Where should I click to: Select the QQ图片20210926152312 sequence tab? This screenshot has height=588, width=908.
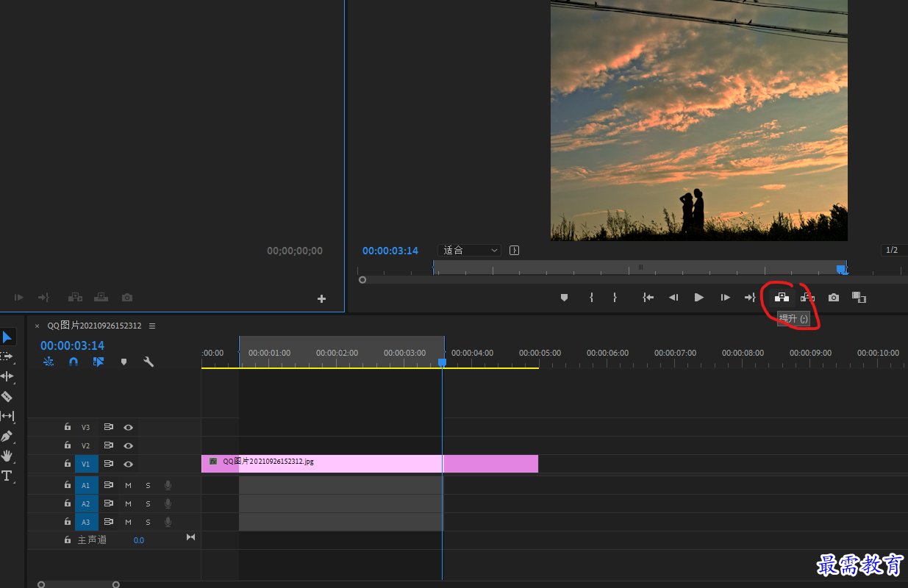click(94, 326)
